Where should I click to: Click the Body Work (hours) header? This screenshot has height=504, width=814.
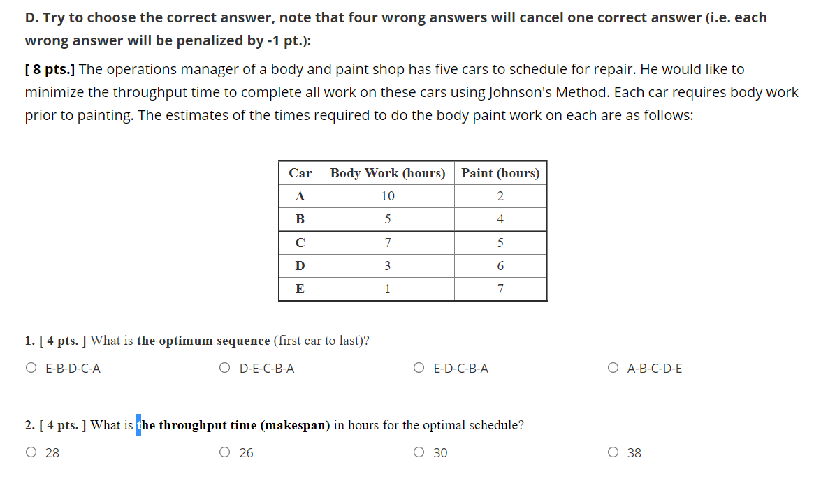point(387,172)
